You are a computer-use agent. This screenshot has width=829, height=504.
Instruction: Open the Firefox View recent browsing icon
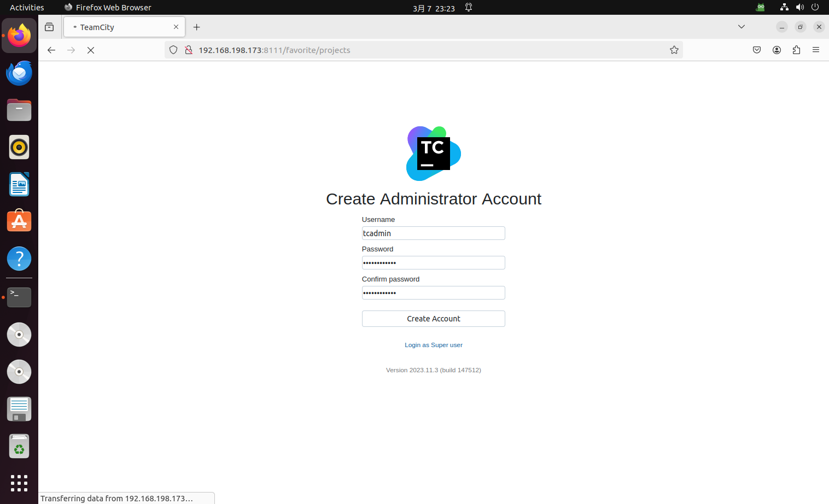click(49, 27)
